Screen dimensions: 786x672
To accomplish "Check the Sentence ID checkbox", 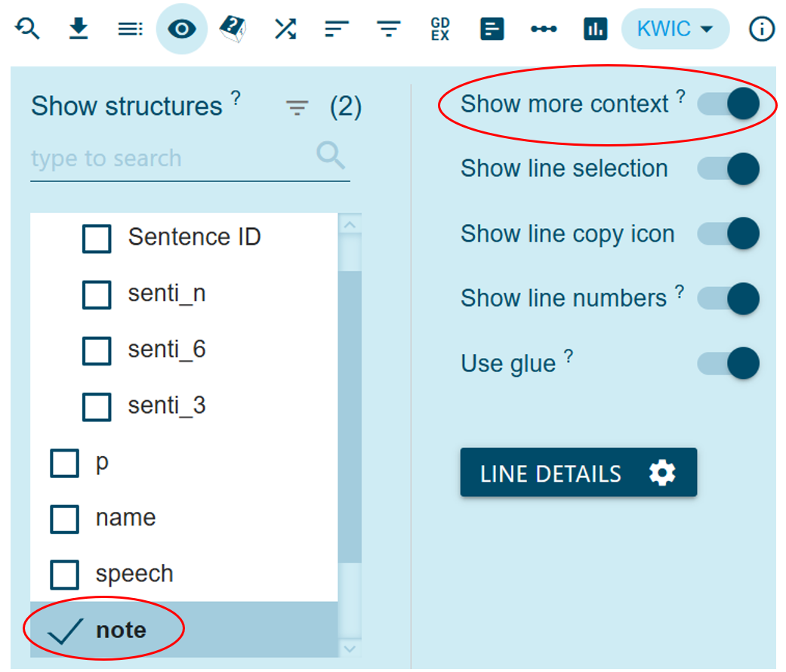I will [97, 238].
